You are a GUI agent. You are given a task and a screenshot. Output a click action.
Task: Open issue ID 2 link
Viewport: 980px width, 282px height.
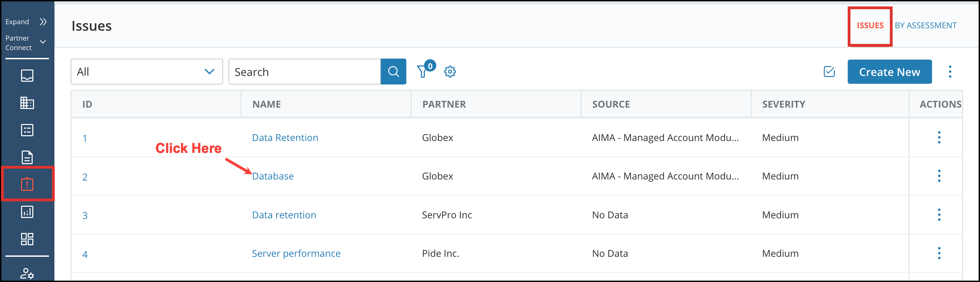[85, 177]
